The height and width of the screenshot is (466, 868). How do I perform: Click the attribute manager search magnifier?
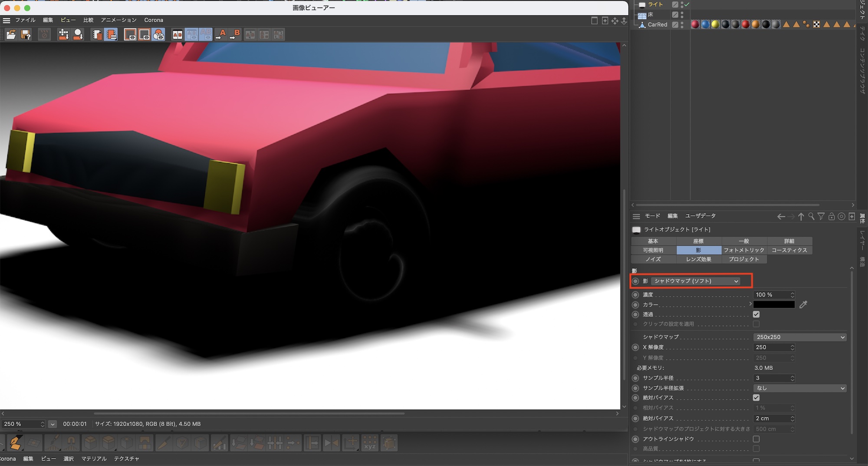(x=811, y=216)
